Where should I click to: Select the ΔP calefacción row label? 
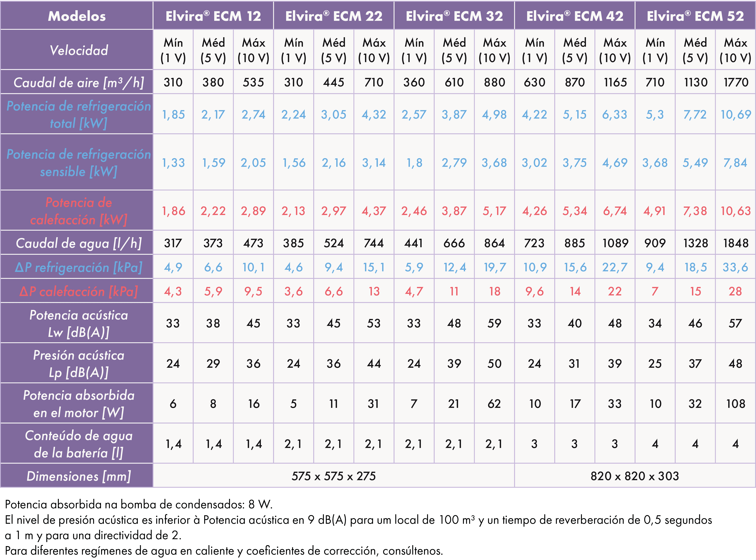pos(79,291)
